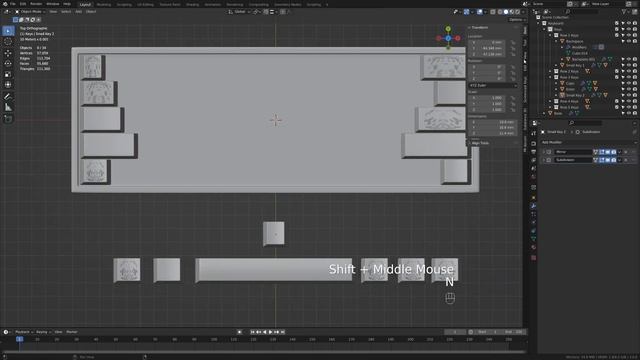The height and width of the screenshot is (360, 640).
Task: Open the Physics properties tab
Action: 533,222
